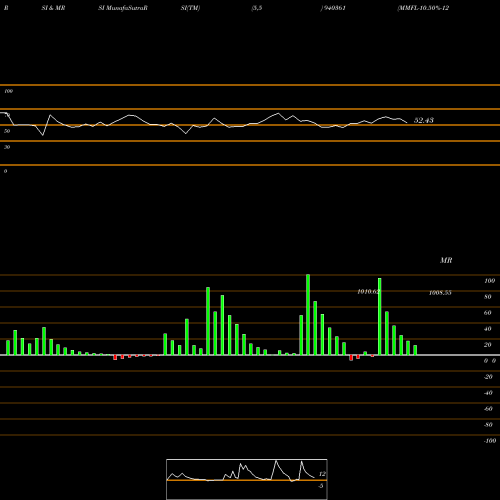This screenshot has width=500, height=500.
Task: Click the -40 label on MR axis
Action: pos(488,393)
